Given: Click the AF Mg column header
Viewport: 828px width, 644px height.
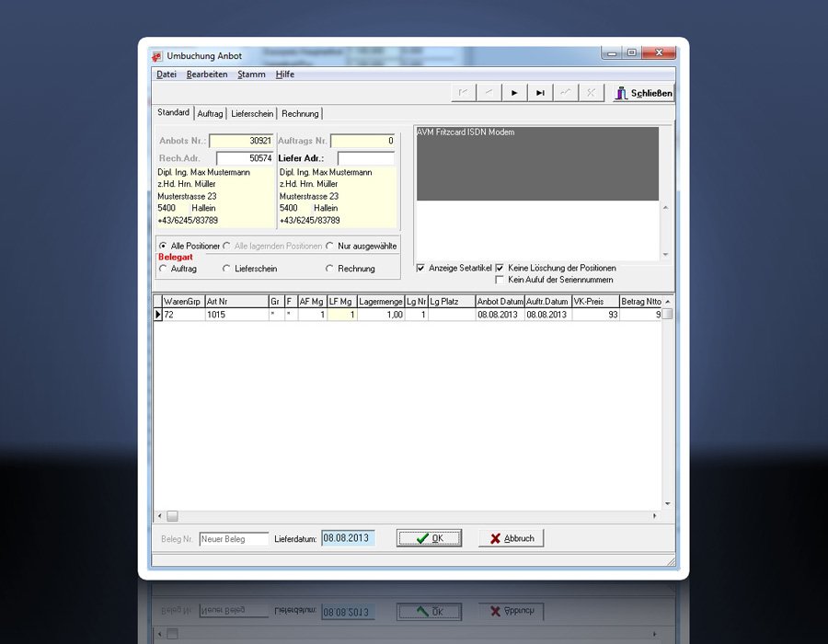Looking at the screenshot, I should pyautogui.click(x=312, y=302).
